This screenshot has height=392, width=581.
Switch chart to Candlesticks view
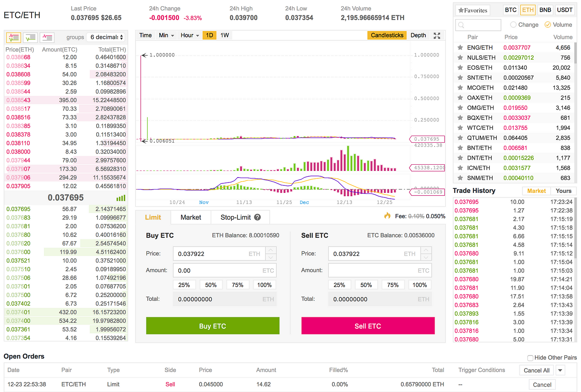(x=387, y=35)
